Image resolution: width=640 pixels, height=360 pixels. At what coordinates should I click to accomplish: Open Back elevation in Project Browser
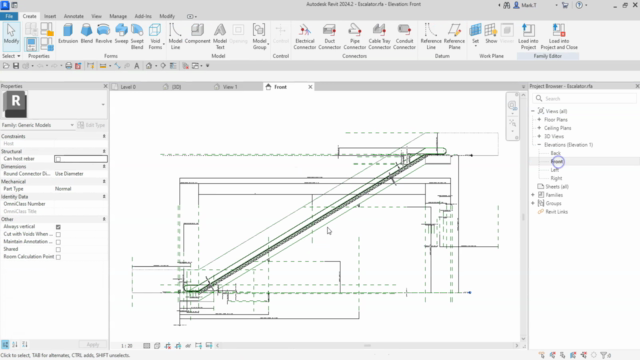556,153
